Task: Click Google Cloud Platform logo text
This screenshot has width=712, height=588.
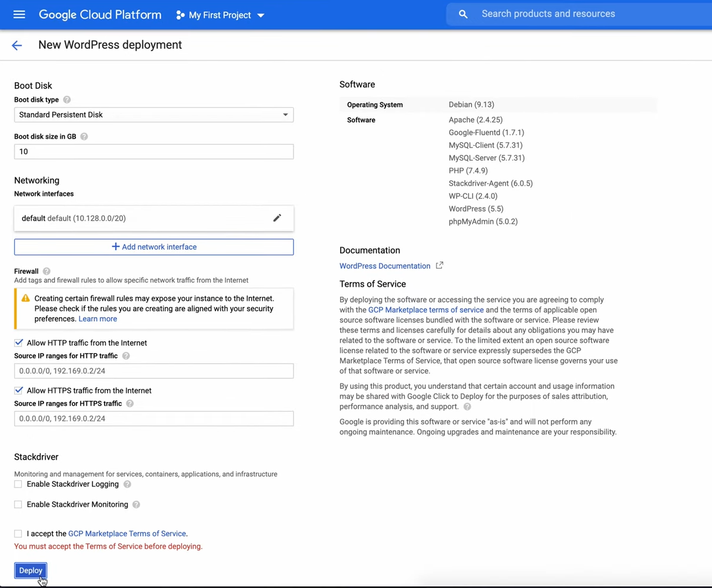Action: click(x=100, y=15)
